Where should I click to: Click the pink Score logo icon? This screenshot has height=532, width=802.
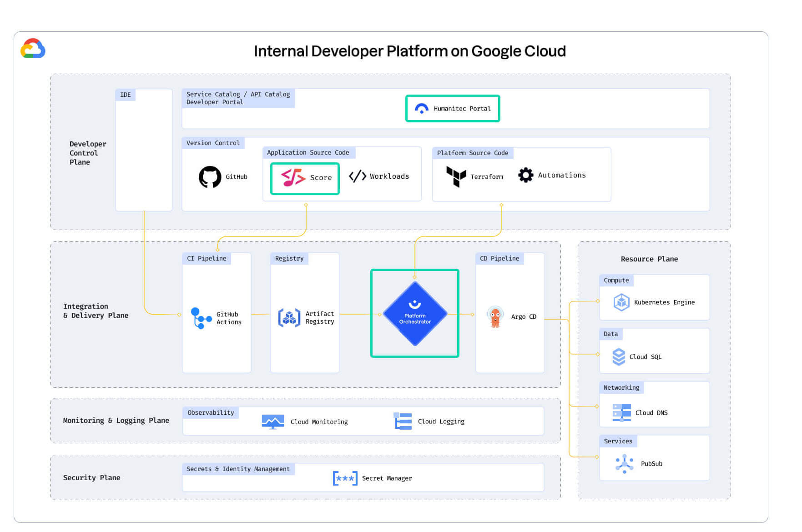[293, 177]
